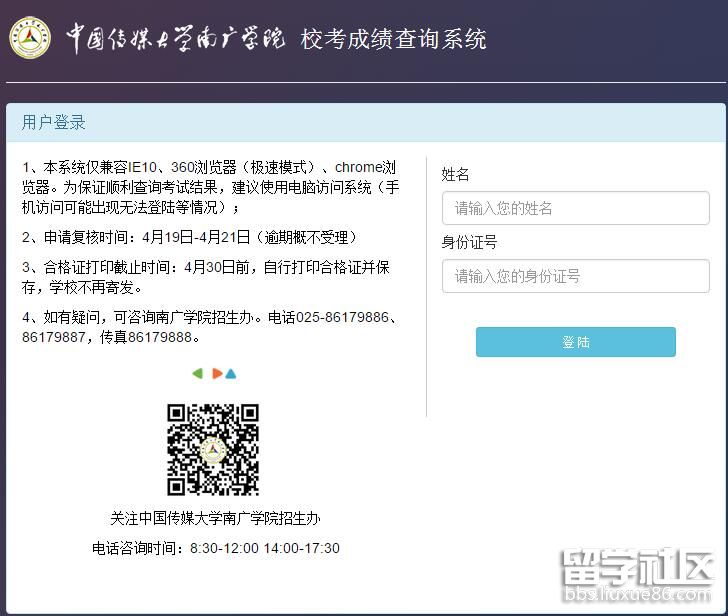Click the university emblem logo in header
Screen dimensions: 728x616
pyautogui.click(x=30, y=38)
